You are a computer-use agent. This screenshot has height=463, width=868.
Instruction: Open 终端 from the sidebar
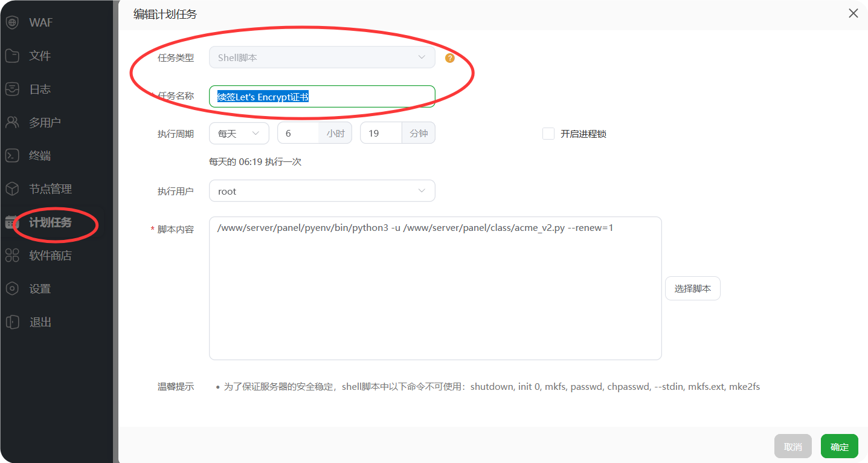[40, 155]
